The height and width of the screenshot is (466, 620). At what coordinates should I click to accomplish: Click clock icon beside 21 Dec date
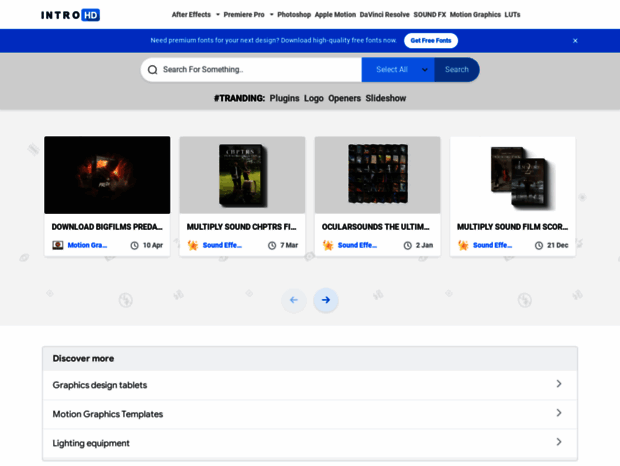point(539,245)
